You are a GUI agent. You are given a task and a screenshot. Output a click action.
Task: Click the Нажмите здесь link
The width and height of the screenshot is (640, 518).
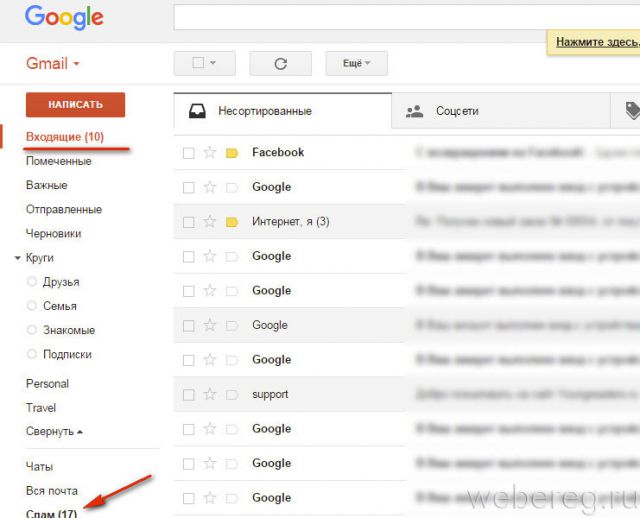pos(598,42)
